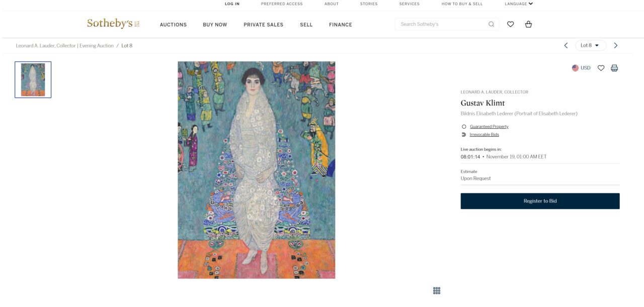
Task: Open the Private Sales menu
Action: [263, 25]
